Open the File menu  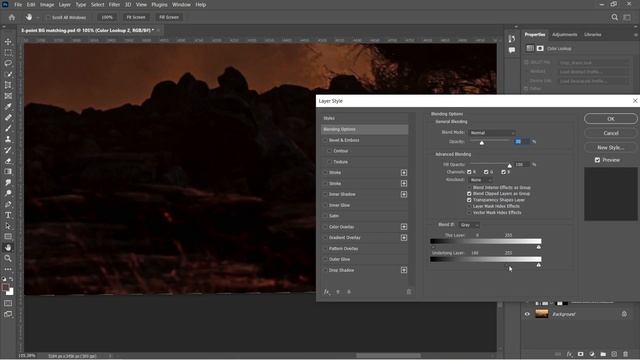(x=18, y=4)
